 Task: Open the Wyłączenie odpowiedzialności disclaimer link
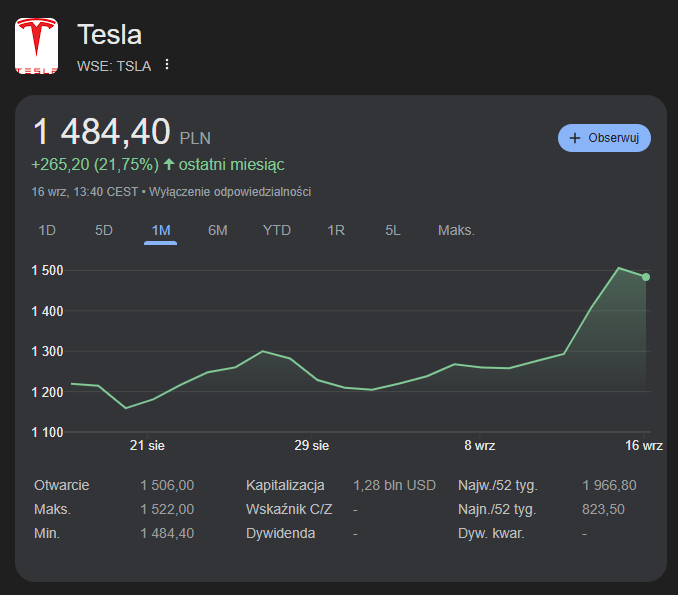[x=230, y=191]
